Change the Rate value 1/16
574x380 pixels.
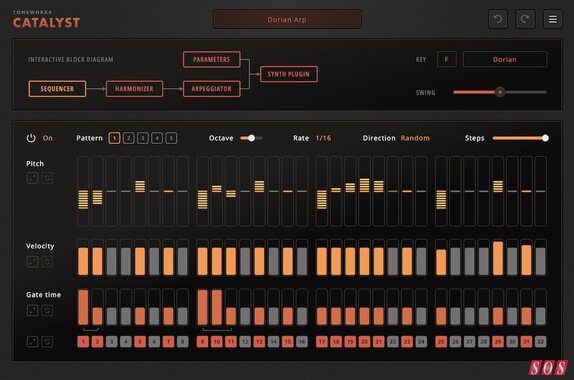(323, 138)
